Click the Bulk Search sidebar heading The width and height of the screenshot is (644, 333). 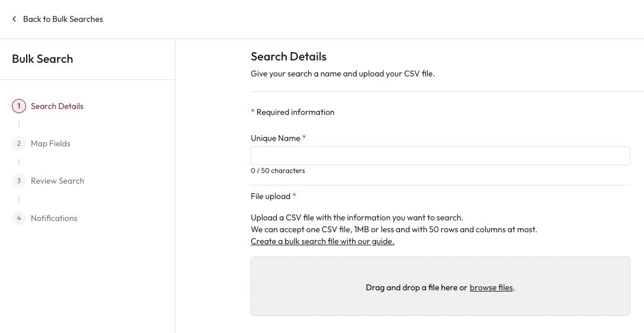43,59
